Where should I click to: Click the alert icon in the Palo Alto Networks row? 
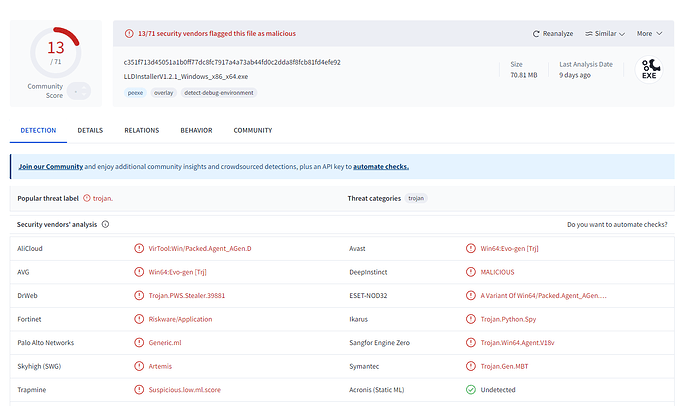(x=139, y=343)
